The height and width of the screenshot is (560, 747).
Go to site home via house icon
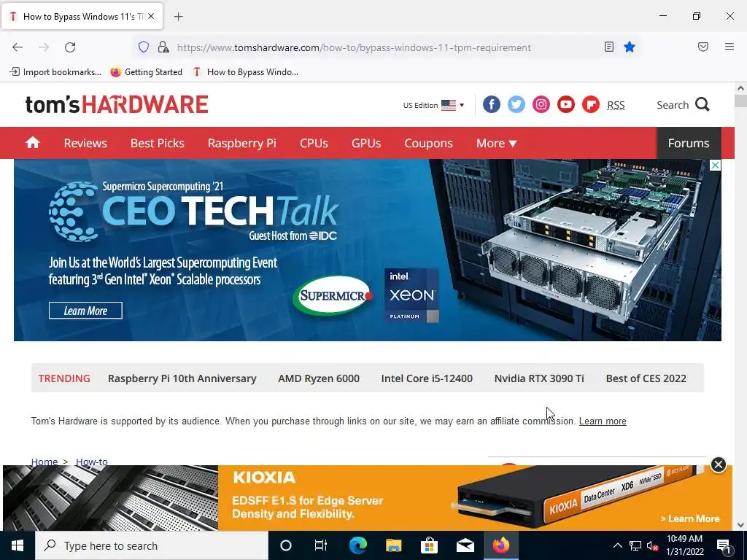(x=32, y=142)
